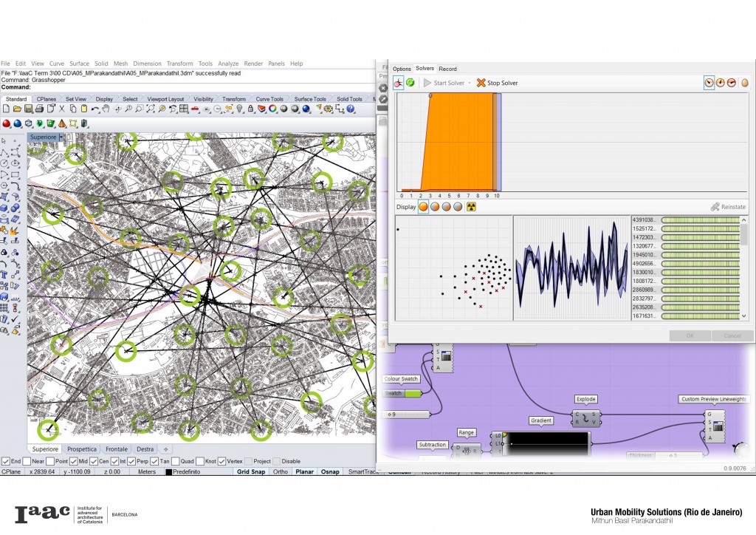
Task: Click the Reinstate button
Action: [x=727, y=207]
